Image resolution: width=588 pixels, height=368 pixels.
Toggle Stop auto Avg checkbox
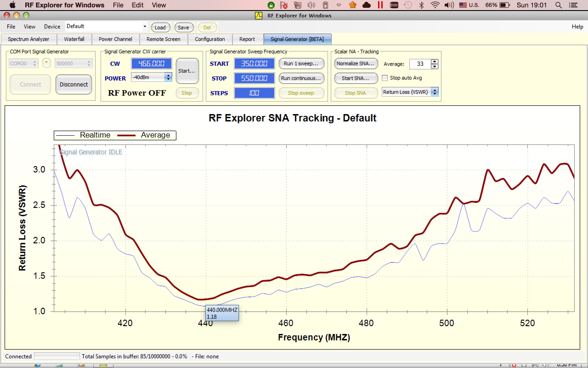point(385,78)
